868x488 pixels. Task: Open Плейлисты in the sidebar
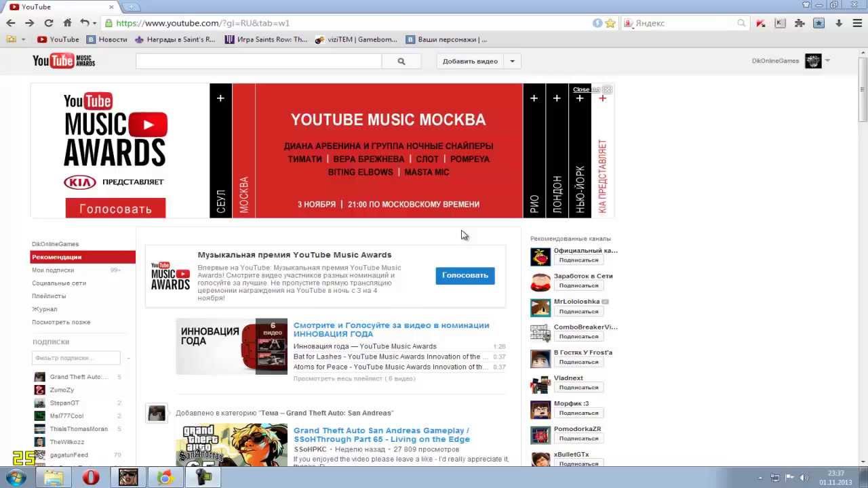click(x=49, y=296)
